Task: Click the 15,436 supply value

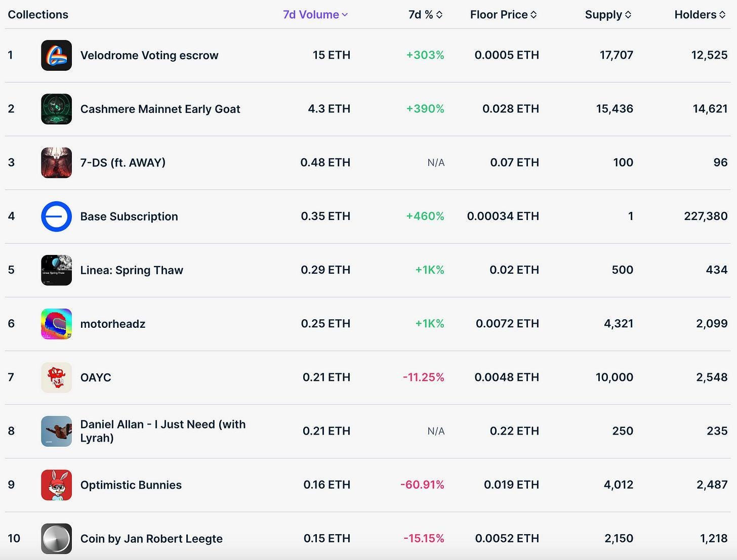Action: 615,109
